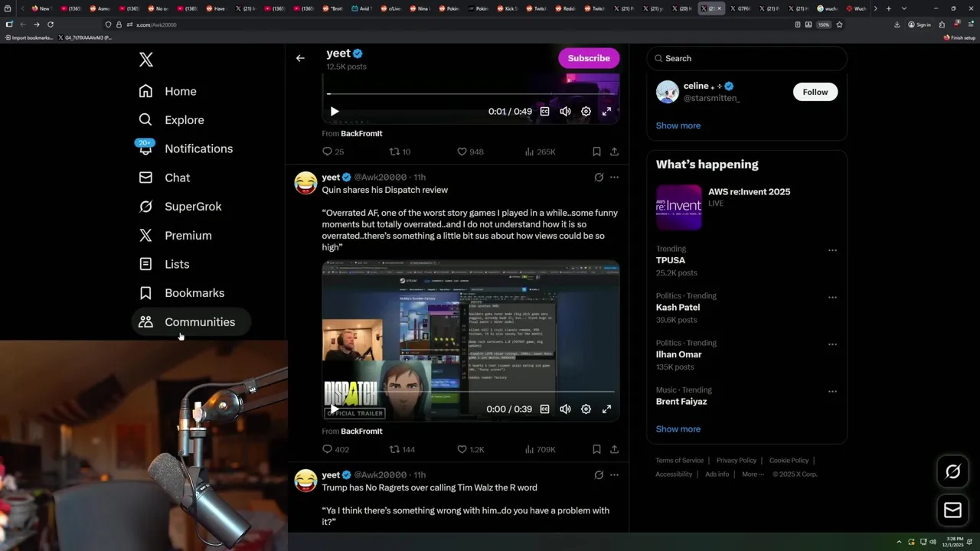980x551 pixels.
Task: Follow celine
Action: (x=815, y=92)
